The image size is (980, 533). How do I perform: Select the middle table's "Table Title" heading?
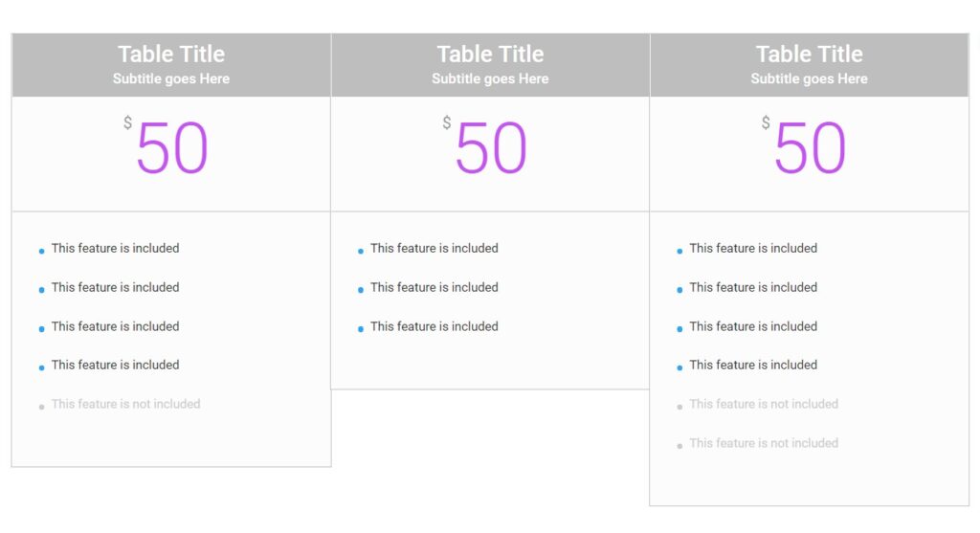coord(490,55)
